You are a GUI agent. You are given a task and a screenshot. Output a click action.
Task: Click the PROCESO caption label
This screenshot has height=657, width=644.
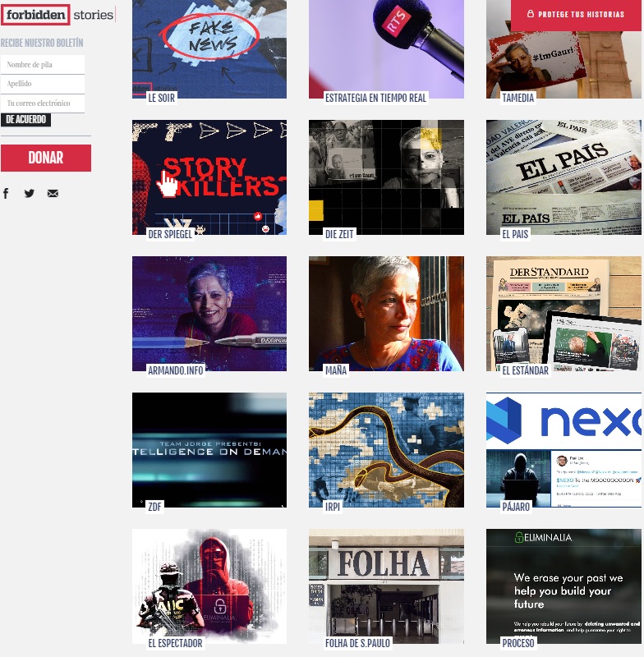518,643
